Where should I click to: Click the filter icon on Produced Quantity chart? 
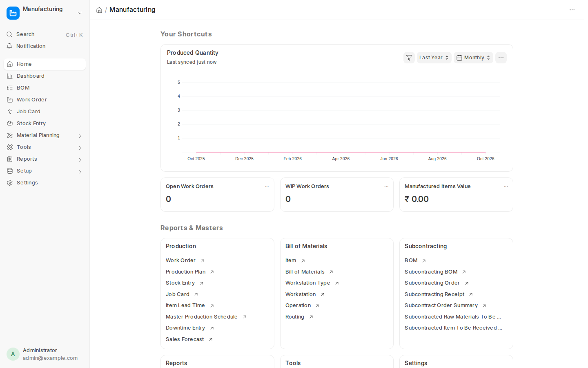[x=409, y=58]
